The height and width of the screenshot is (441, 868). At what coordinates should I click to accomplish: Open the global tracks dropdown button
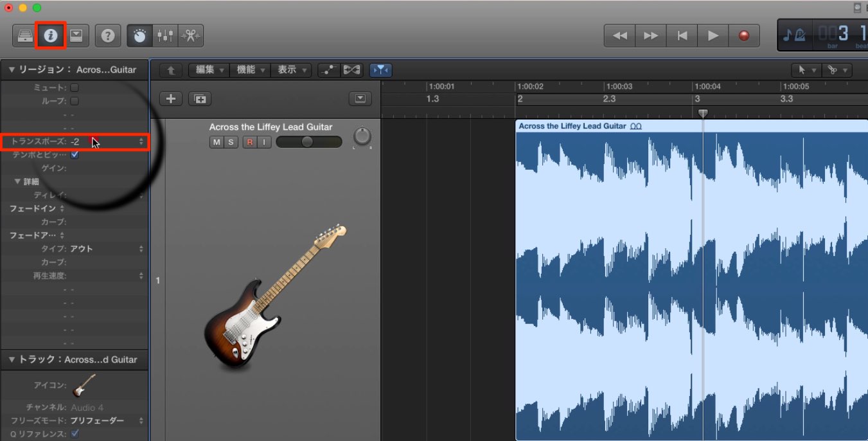360,98
